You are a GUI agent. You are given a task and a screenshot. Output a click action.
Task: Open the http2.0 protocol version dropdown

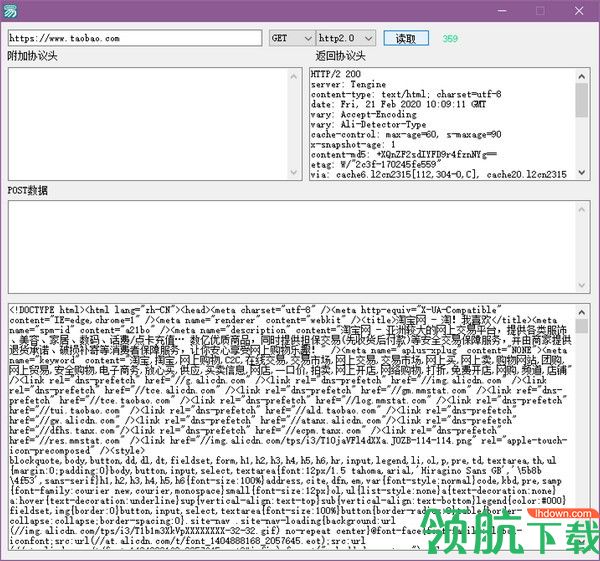coord(346,38)
